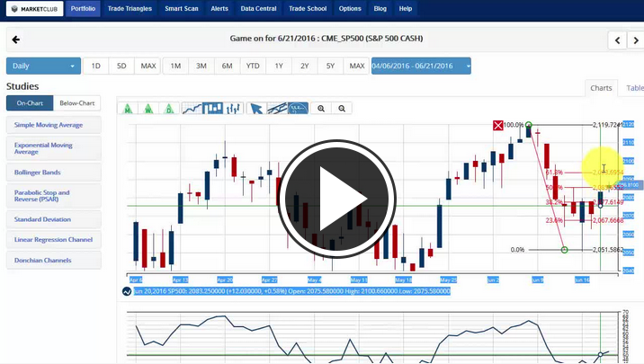Select the MAX button next to 5Y
The width and height of the screenshot is (644, 364).
(x=356, y=67)
